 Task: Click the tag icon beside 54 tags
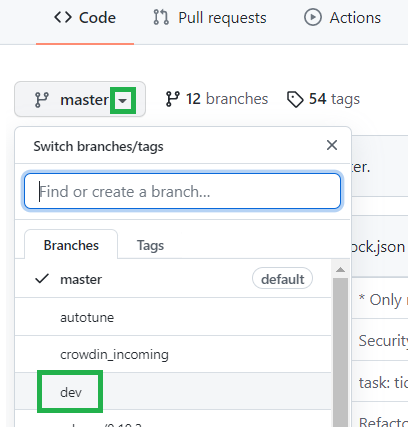tap(295, 99)
